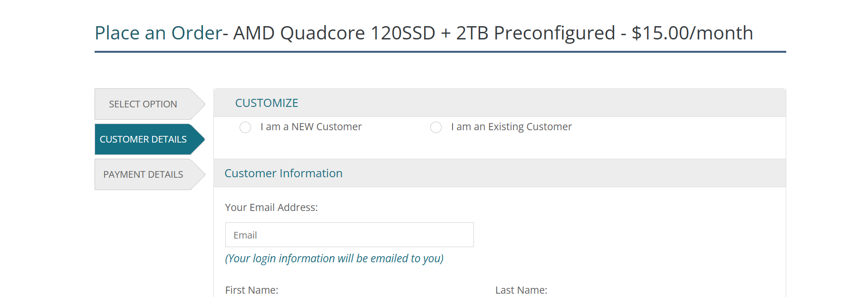Choose the Existing Customer radio button
The image size is (868, 297).
point(436,127)
